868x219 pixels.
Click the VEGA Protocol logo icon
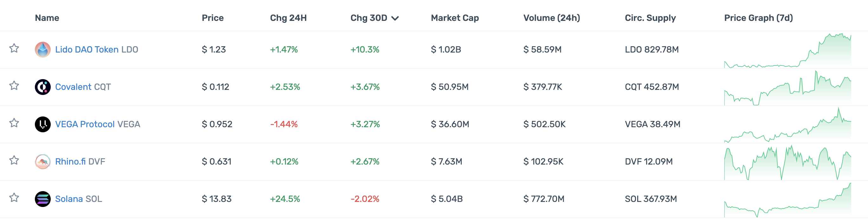pos(43,124)
